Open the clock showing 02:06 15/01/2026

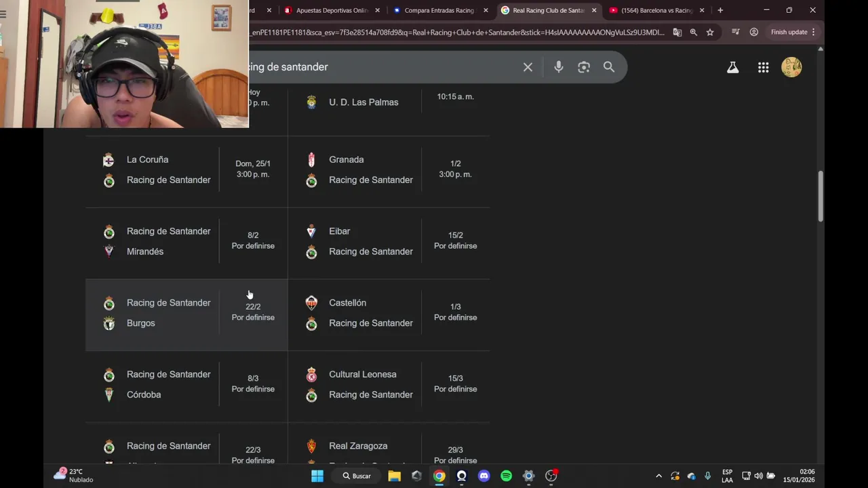click(799, 476)
